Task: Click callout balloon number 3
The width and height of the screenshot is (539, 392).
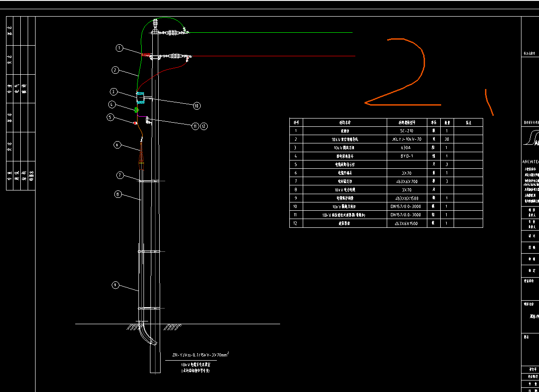Action: pyautogui.click(x=114, y=92)
